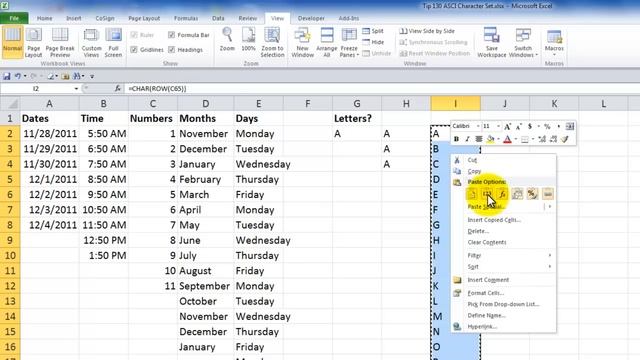Image resolution: width=640 pixels, height=360 pixels.
Task: Choose Paste Formulas option icon
Action: 502,194
